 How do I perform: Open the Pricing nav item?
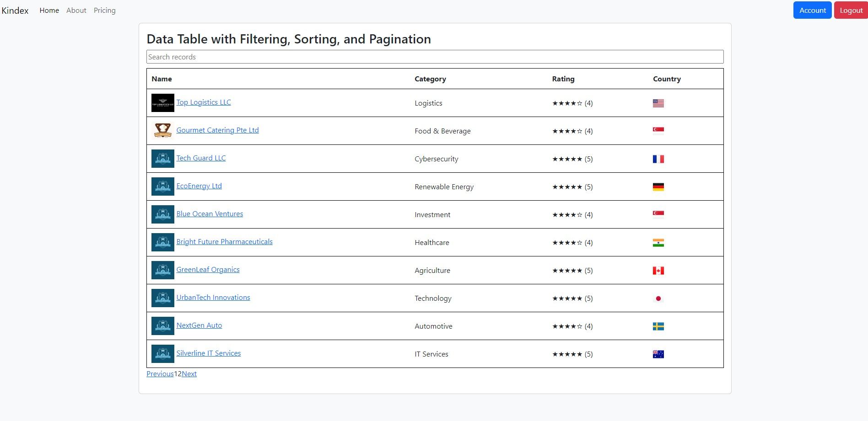(105, 11)
